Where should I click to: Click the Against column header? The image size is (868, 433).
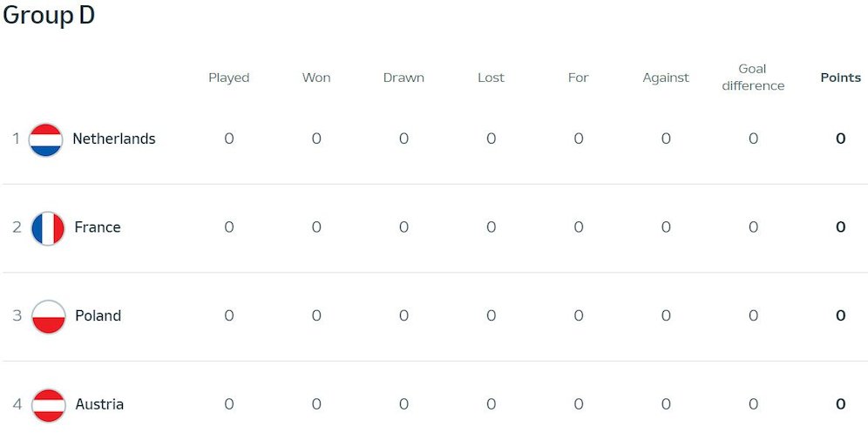tap(666, 78)
